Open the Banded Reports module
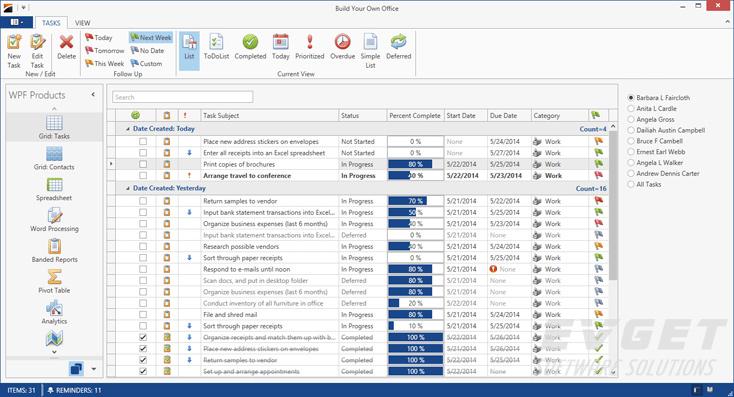 point(54,250)
